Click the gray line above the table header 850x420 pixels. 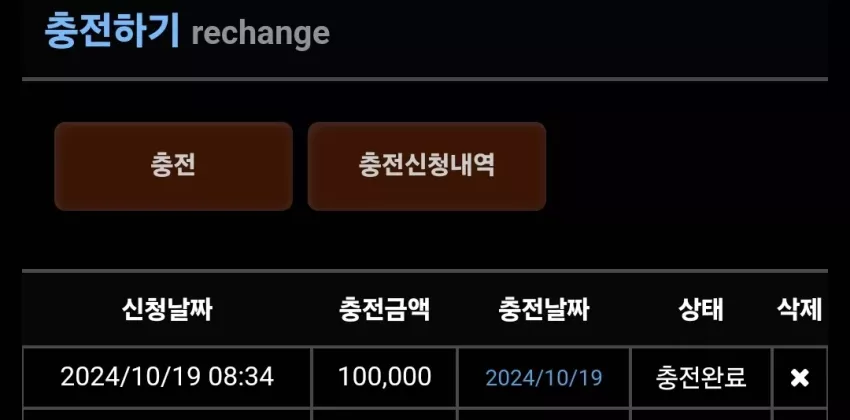click(x=425, y=270)
